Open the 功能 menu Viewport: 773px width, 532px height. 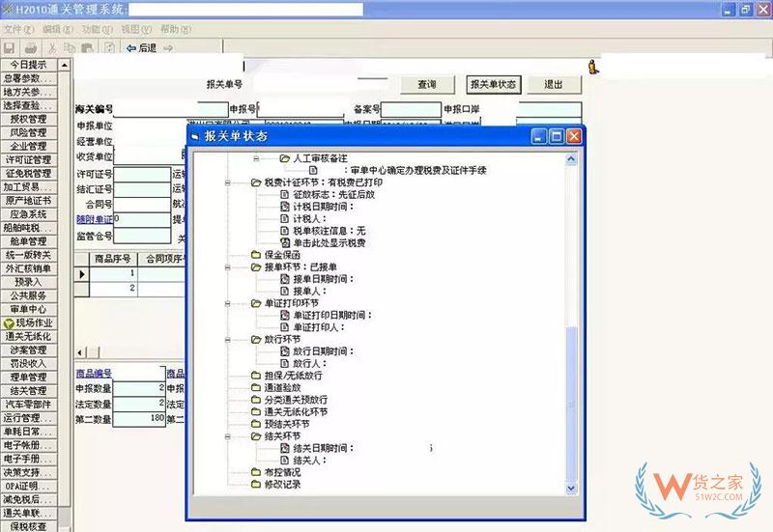click(98, 30)
